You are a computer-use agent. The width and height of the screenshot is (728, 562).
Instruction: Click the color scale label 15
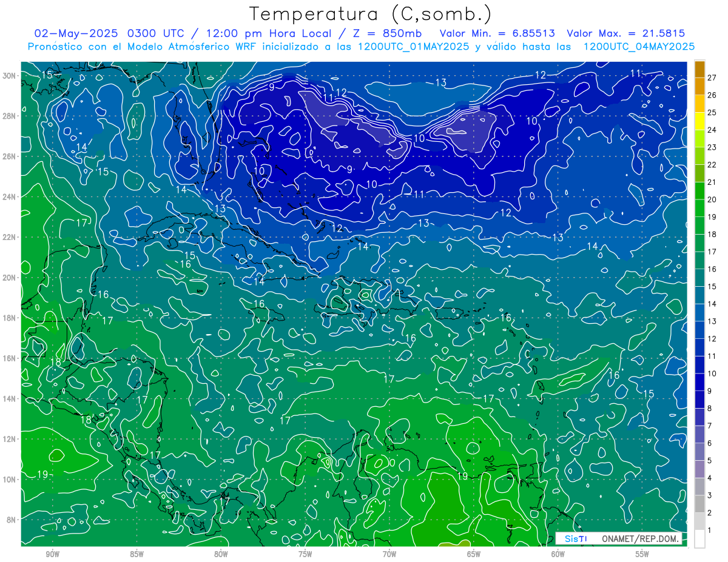coord(712,286)
